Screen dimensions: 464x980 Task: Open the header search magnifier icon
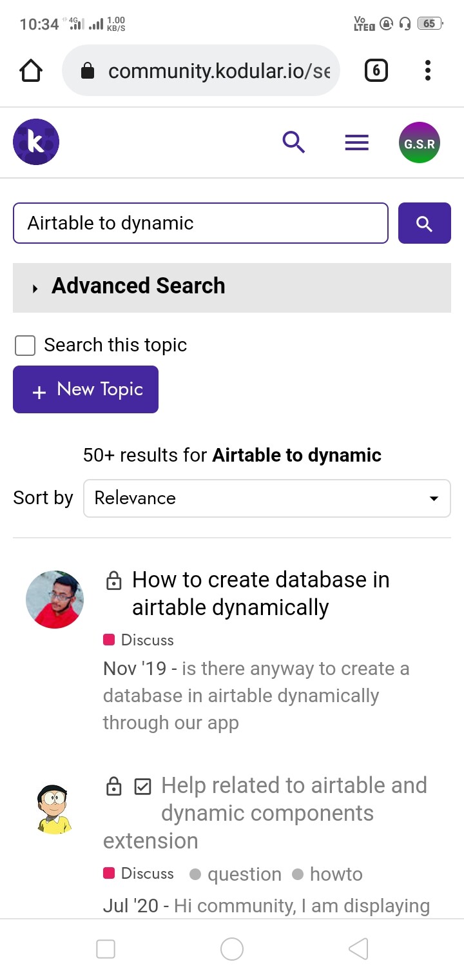[294, 142]
